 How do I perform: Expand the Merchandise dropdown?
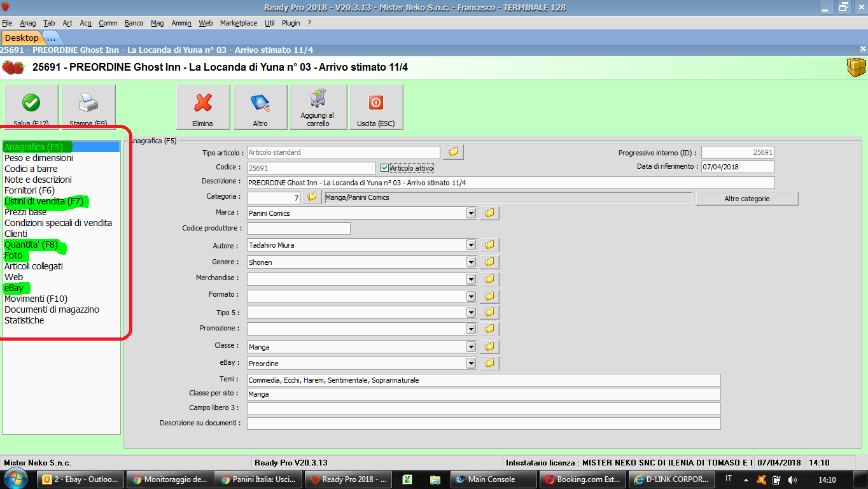(x=471, y=279)
